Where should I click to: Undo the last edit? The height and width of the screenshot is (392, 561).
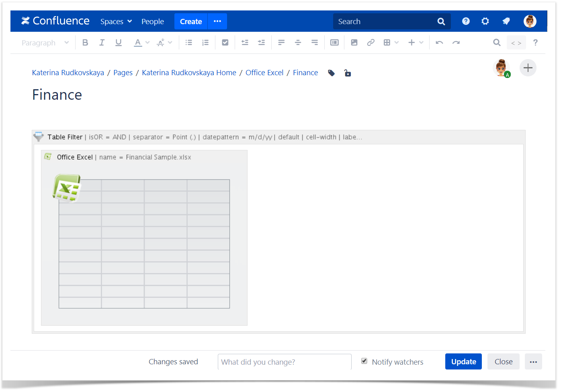pos(439,43)
